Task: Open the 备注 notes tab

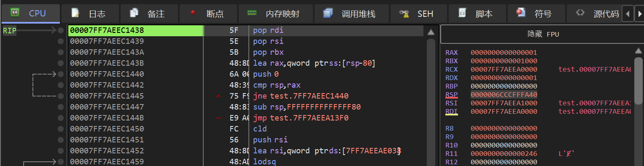Action: click(x=149, y=13)
